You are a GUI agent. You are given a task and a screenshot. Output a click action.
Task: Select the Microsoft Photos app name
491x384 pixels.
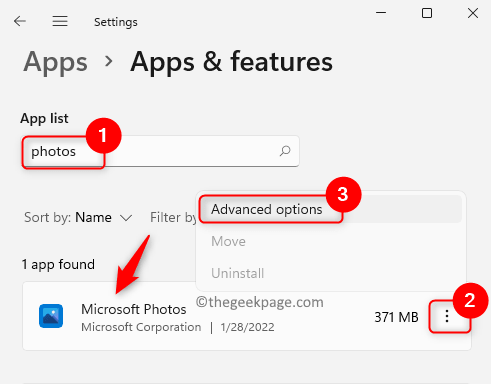(134, 309)
